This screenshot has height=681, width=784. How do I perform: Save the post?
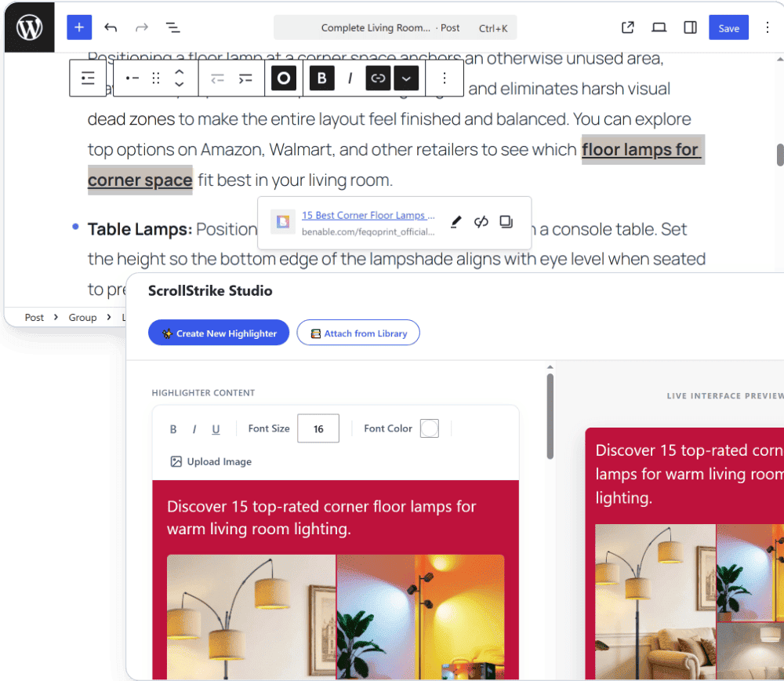[728, 27]
